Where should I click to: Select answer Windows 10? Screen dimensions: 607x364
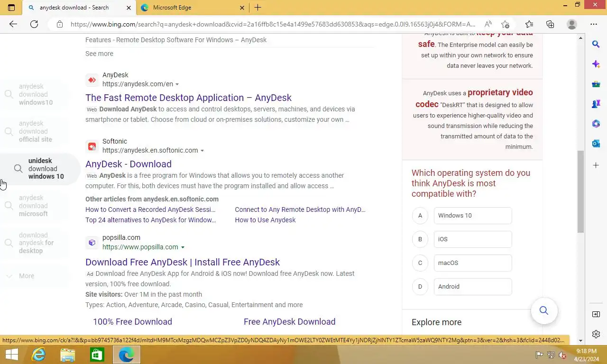(473, 215)
